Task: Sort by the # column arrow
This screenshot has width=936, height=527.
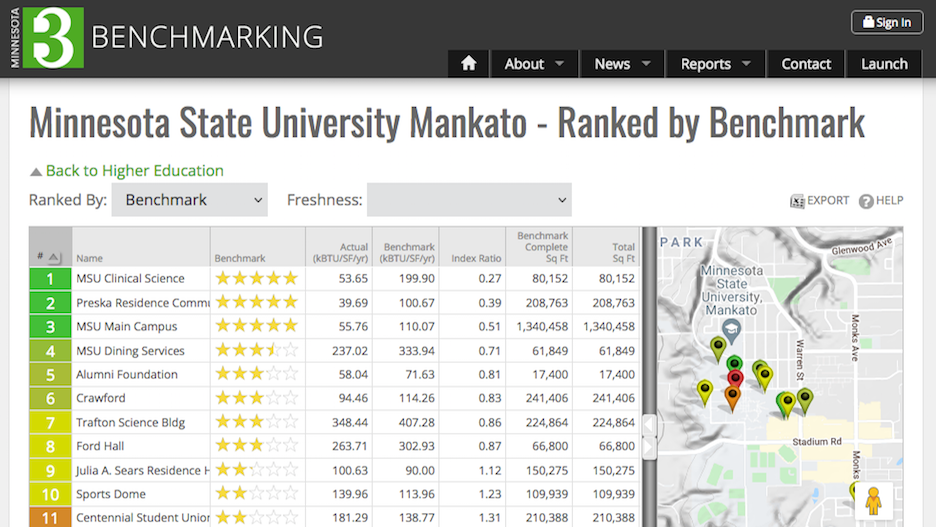Action: (53, 257)
